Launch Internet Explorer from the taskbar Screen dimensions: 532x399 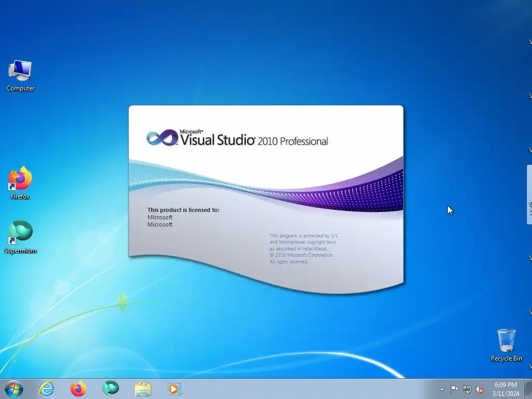tap(46, 389)
